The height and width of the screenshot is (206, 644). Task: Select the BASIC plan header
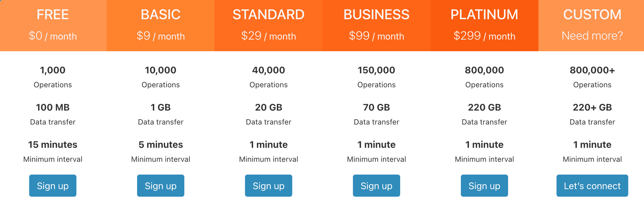point(161,26)
